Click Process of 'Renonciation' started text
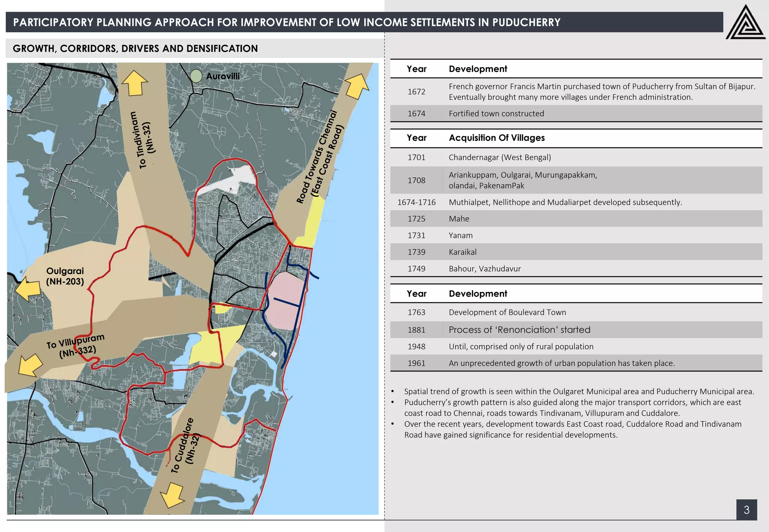Screen dimensions: 769x532 (x=520, y=330)
